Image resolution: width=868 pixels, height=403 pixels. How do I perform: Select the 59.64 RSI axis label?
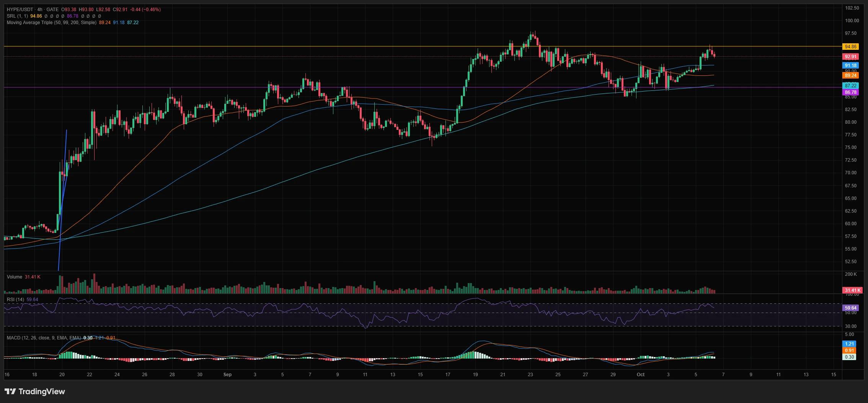[850, 308]
